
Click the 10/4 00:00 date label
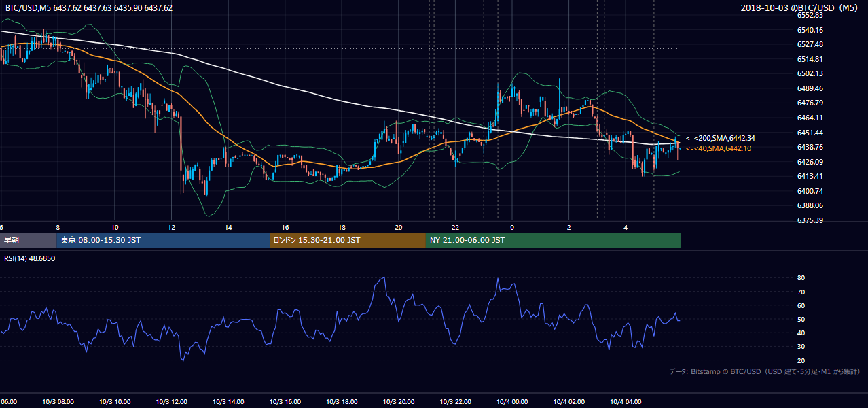pyautogui.click(x=512, y=402)
